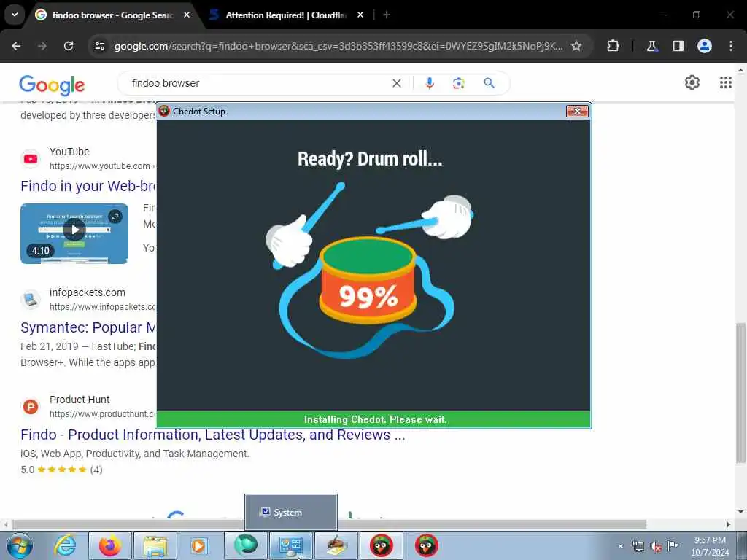The image size is (747, 560).
Task: Click the YouTube site name in results
Action: pyautogui.click(x=69, y=152)
